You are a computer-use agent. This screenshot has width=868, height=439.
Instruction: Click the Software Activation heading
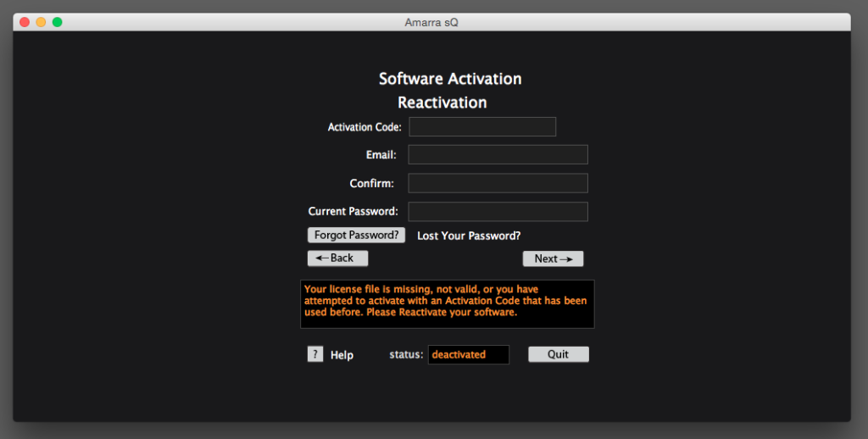(450, 79)
